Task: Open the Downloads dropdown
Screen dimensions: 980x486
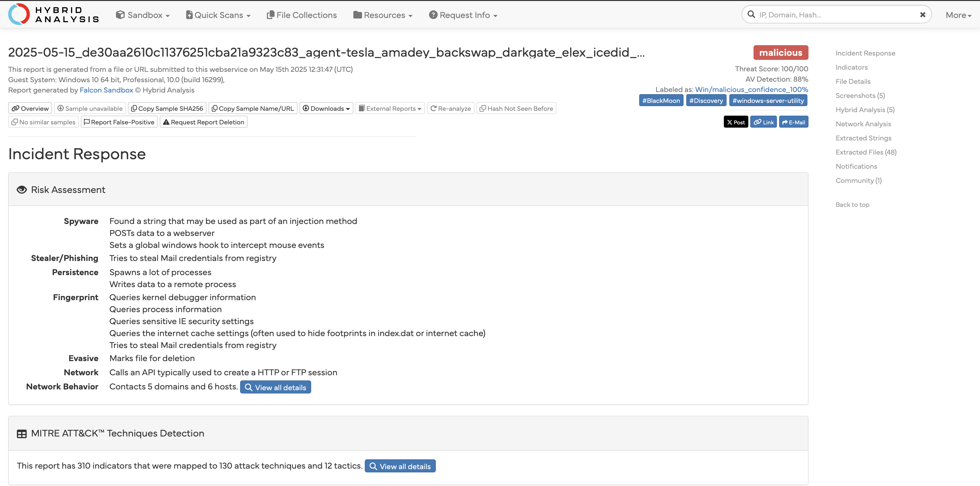Action: click(326, 108)
